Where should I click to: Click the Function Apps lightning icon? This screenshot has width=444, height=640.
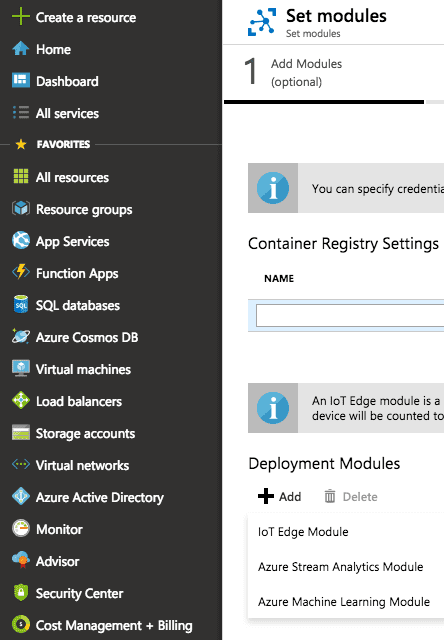click(x=21, y=272)
